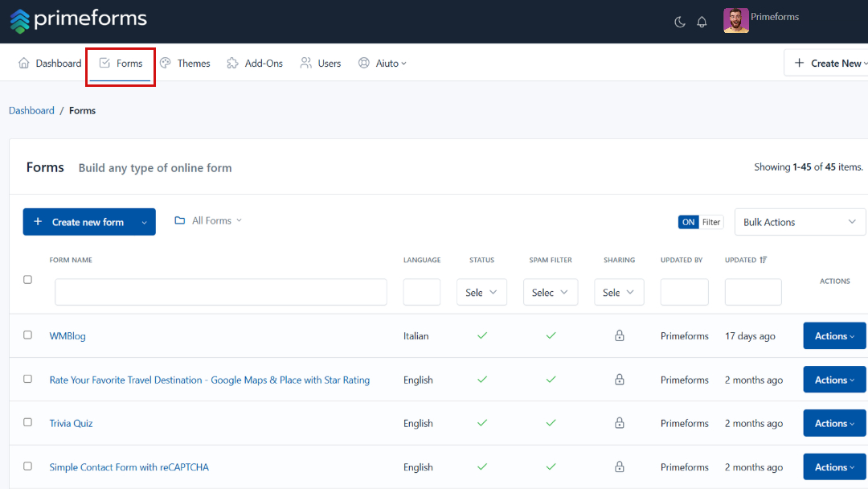Click spam filter checkmark for Trivia Quiz
The height and width of the screenshot is (489, 868).
(x=551, y=422)
